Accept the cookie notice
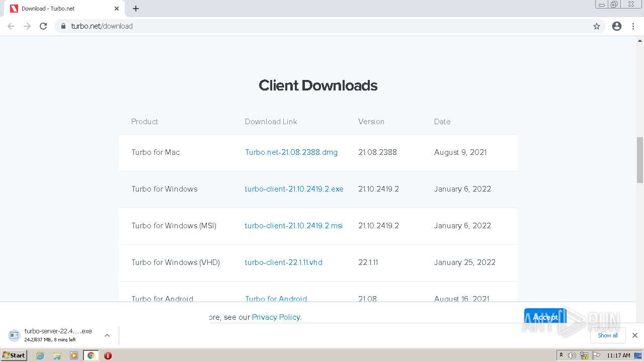The height and width of the screenshot is (362, 644). (x=545, y=317)
